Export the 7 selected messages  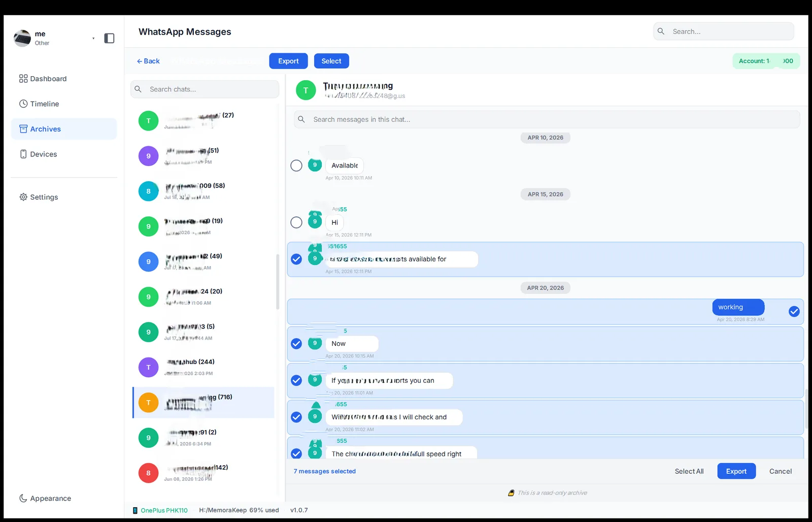[736, 471]
